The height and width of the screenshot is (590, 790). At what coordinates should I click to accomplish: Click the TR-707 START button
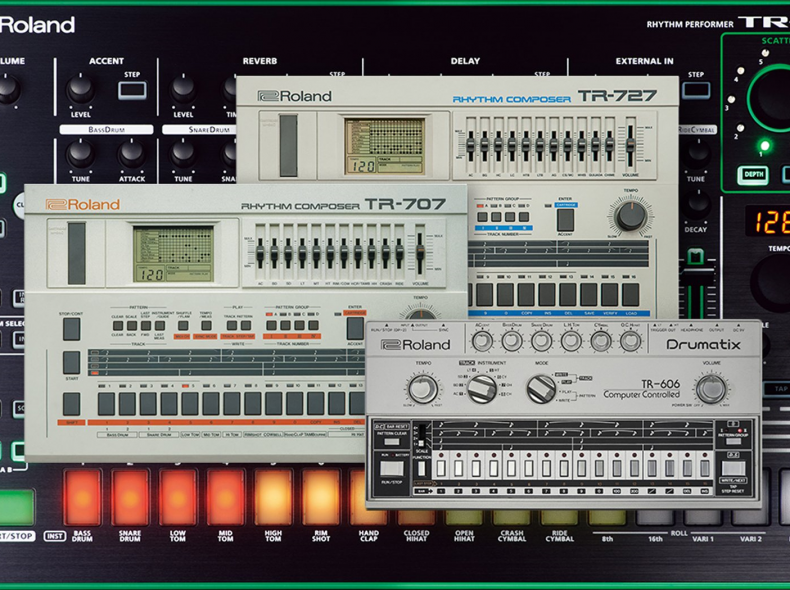72,362
